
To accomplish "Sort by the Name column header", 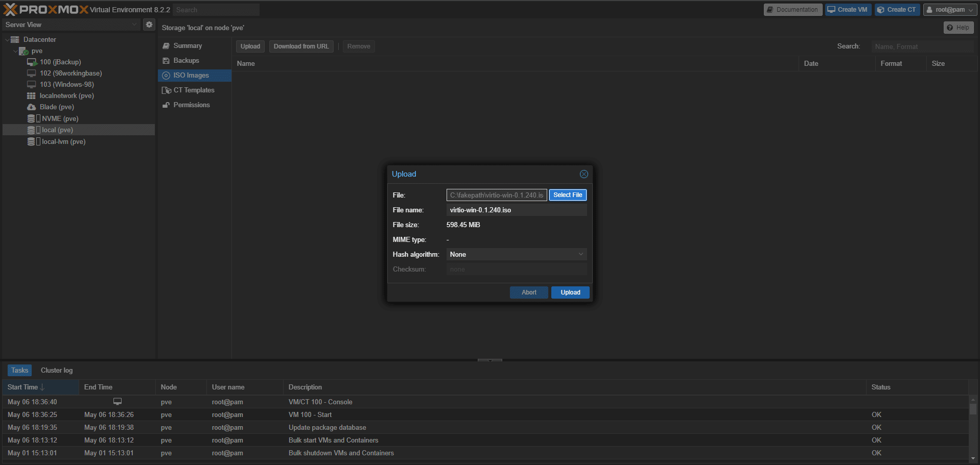I will click(515, 63).
